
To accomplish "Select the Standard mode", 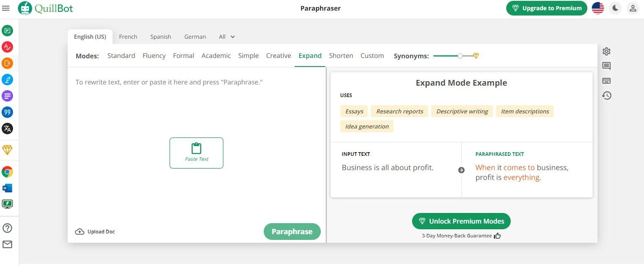I will coord(121,56).
